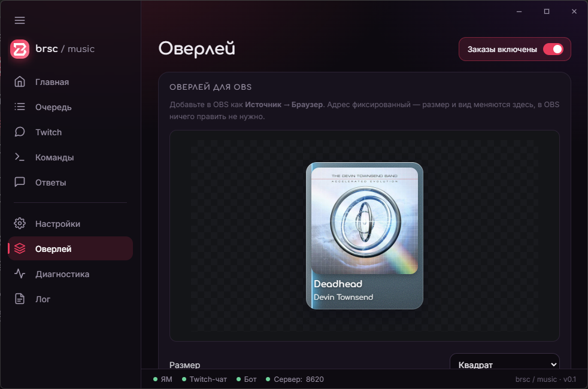Click the Оверлей page heading
Image resolution: width=588 pixels, height=389 pixels.
pos(196,48)
